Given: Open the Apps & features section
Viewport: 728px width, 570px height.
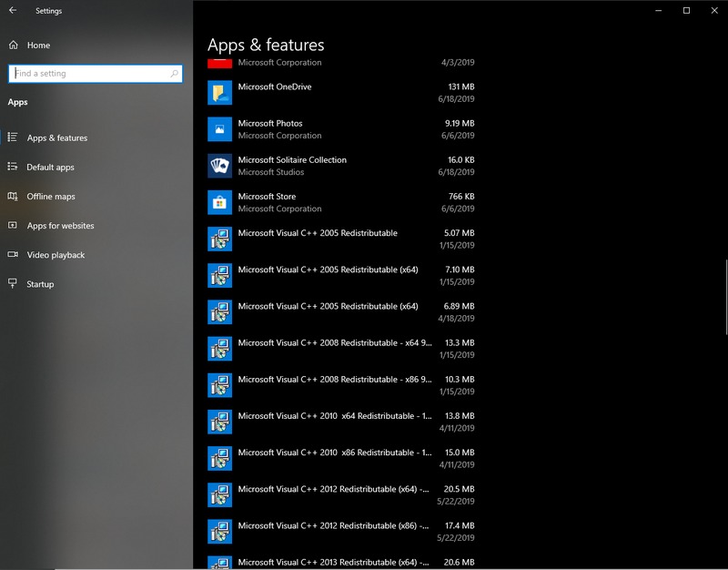Looking at the screenshot, I should point(57,138).
